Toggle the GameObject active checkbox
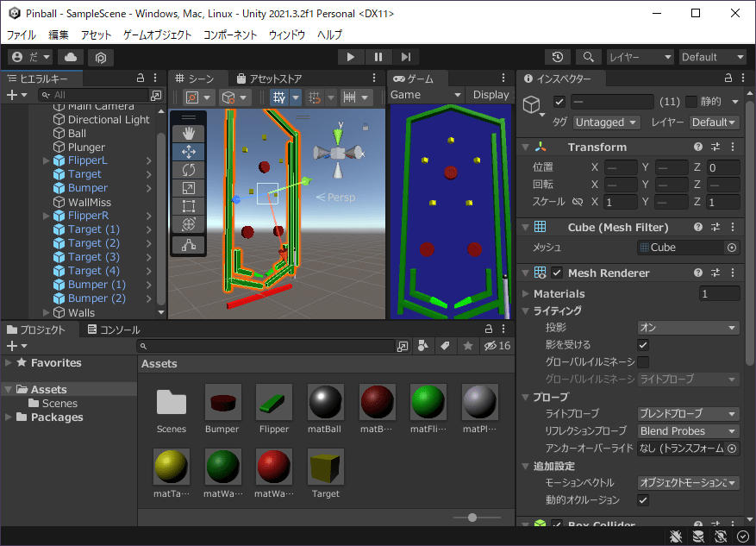 click(559, 102)
